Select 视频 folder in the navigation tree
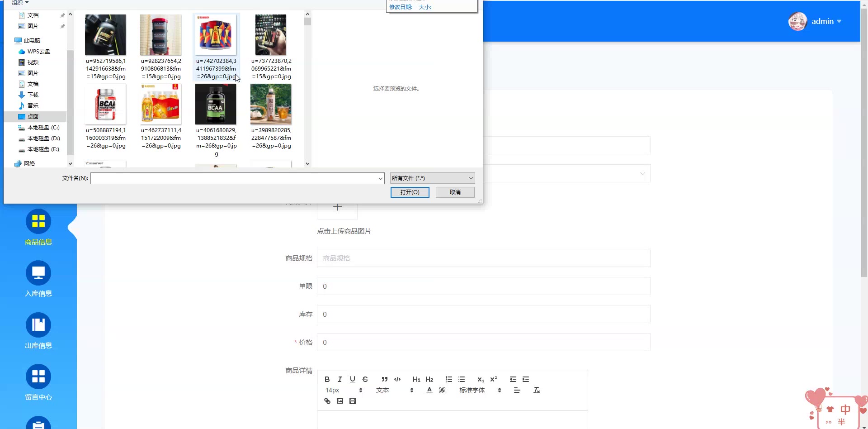The width and height of the screenshot is (868, 429). tap(28, 62)
